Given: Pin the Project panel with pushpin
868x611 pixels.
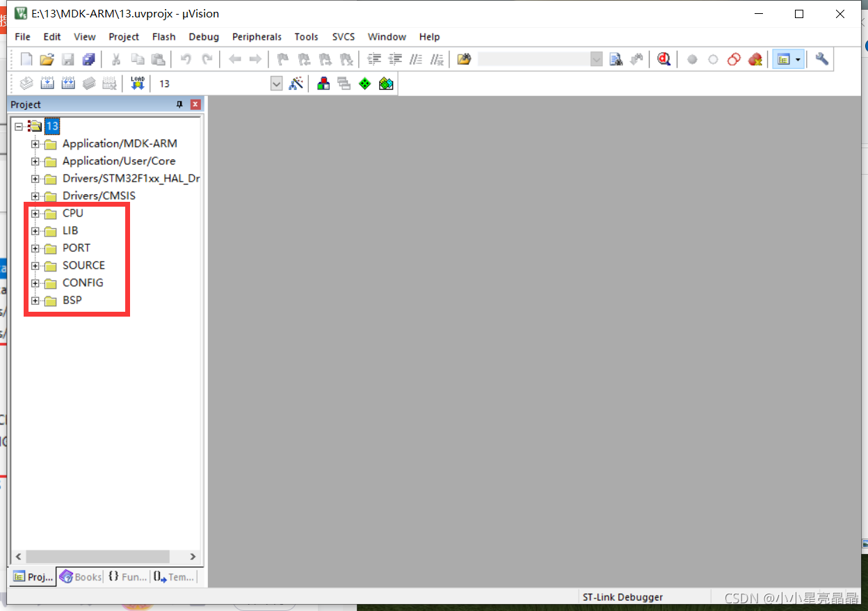Looking at the screenshot, I should pyautogui.click(x=179, y=104).
